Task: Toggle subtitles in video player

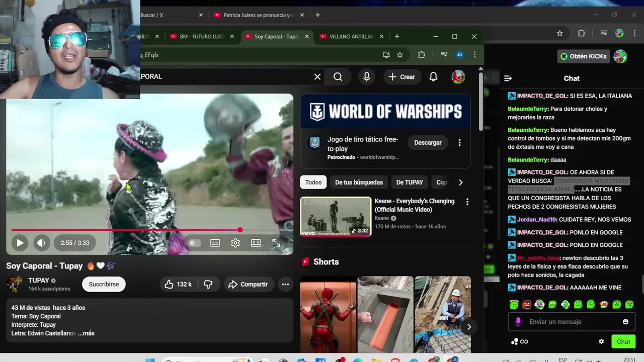Action: [x=215, y=243]
